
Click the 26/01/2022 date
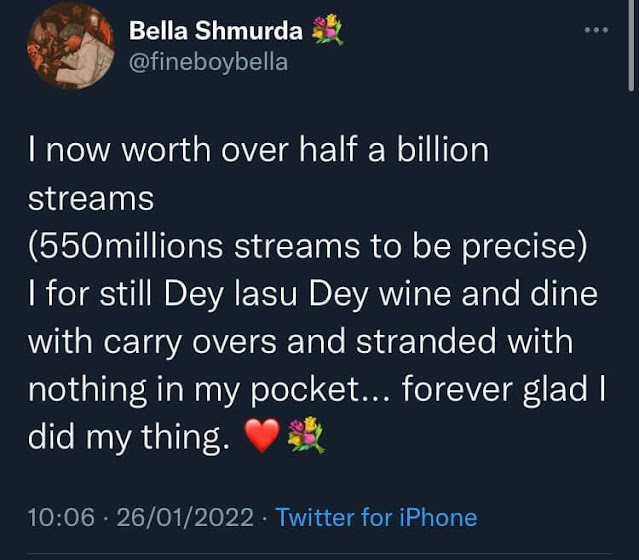187,517
